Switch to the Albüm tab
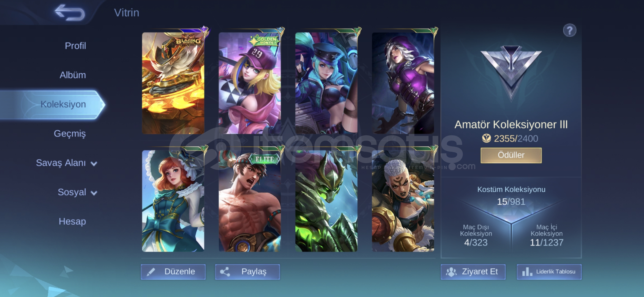Viewport: 644px width, 297px height. click(x=73, y=75)
